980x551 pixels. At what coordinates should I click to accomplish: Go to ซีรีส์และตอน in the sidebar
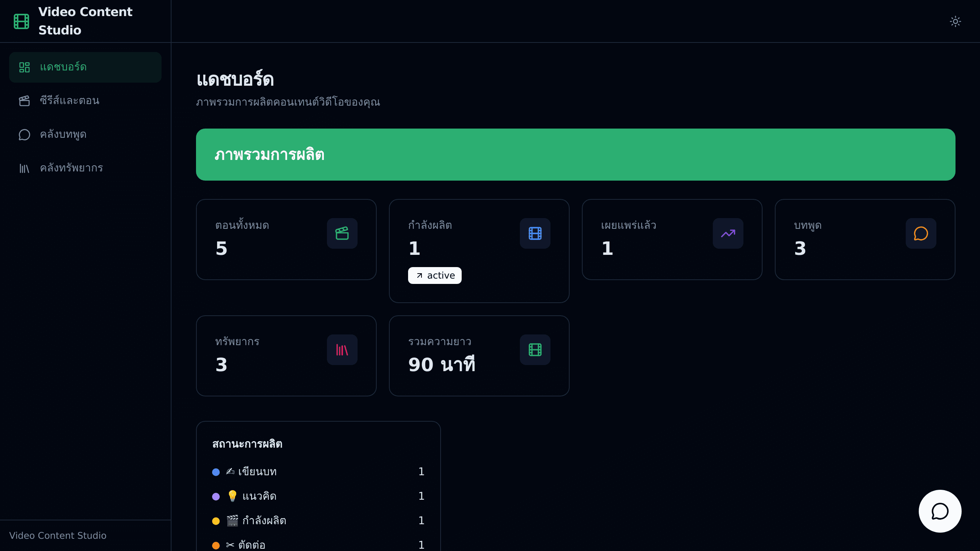pyautogui.click(x=85, y=101)
